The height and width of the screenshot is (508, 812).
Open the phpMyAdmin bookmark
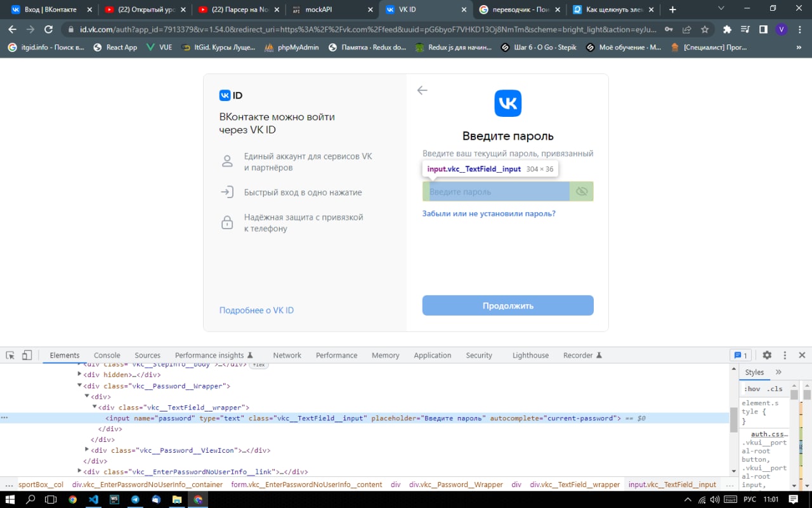[292, 47]
